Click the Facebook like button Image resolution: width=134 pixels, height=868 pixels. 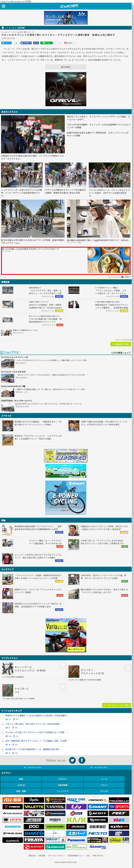(26, 43)
